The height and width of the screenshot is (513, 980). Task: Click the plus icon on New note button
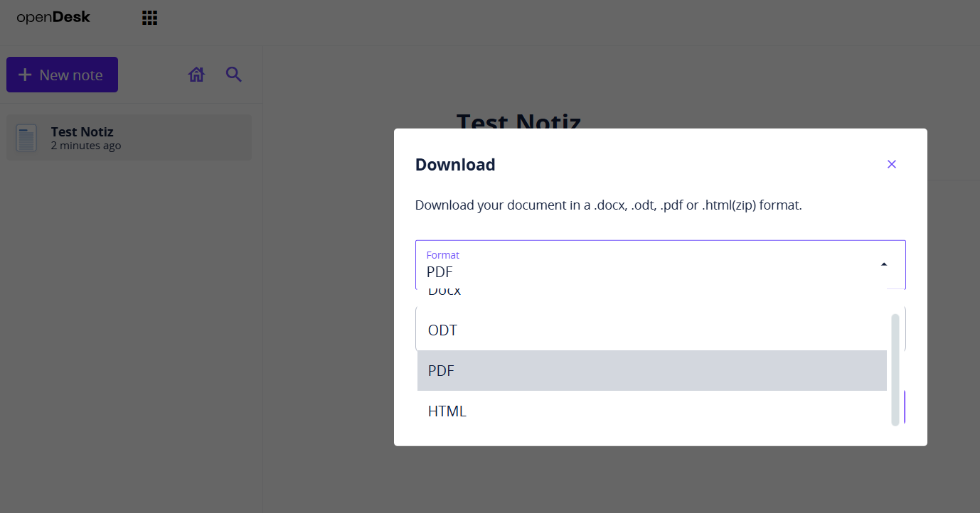click(x=25, y=74)
